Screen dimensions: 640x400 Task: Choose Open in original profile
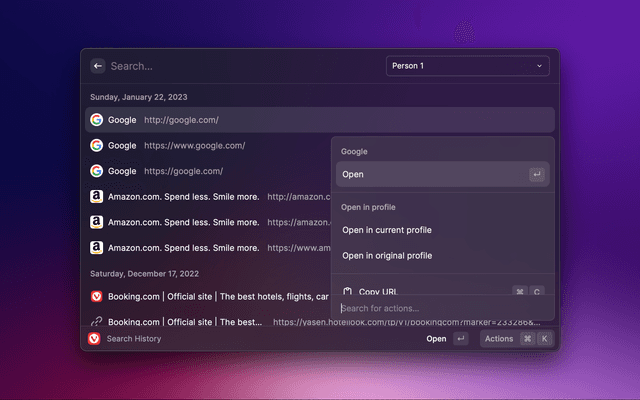click(x=387, y=256)
